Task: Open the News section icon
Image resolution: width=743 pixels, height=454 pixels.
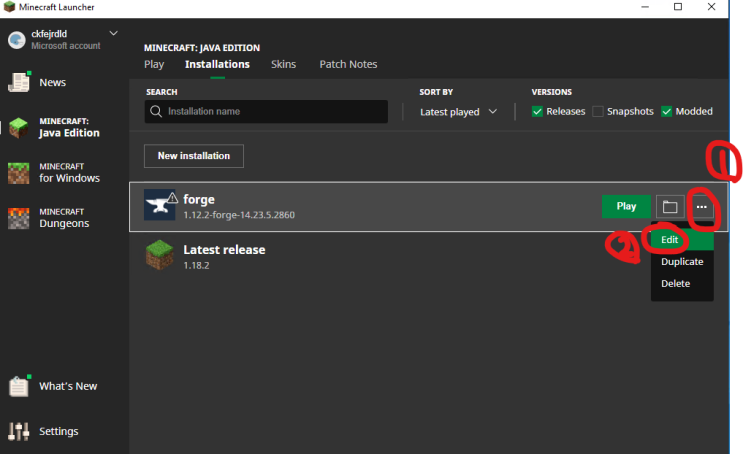Action: pos(19,82)
